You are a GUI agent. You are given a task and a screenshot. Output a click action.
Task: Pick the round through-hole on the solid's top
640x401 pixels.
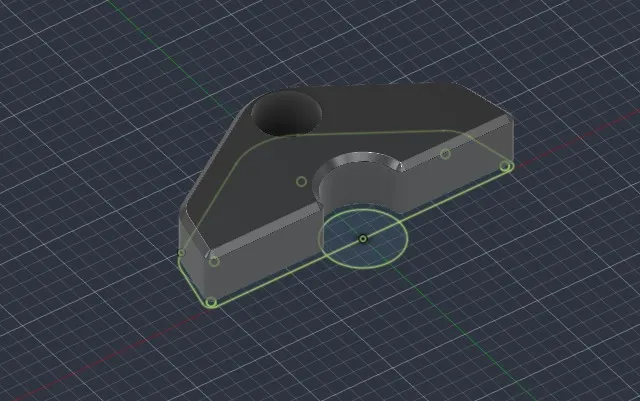286,114
